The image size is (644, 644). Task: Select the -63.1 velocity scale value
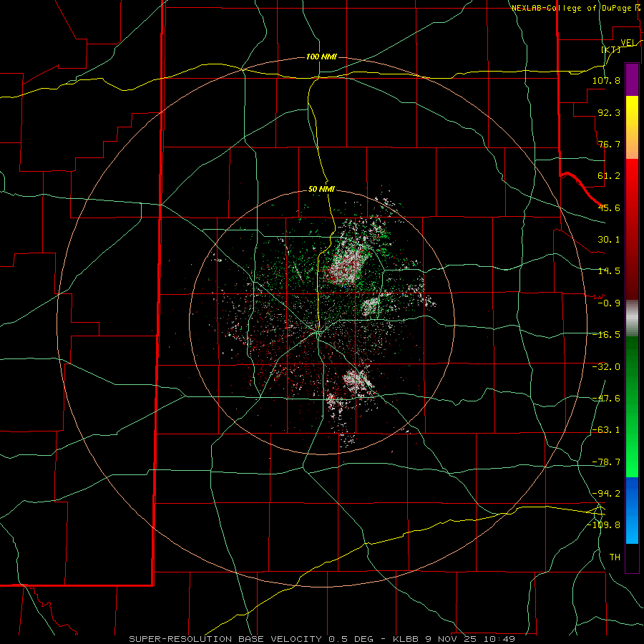(x=606, y=430)
